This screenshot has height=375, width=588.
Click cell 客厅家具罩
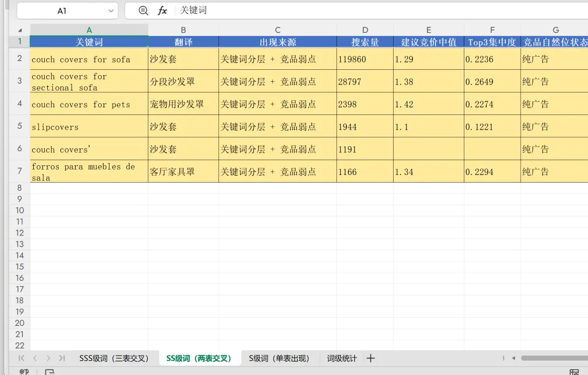tap(183, 171)
